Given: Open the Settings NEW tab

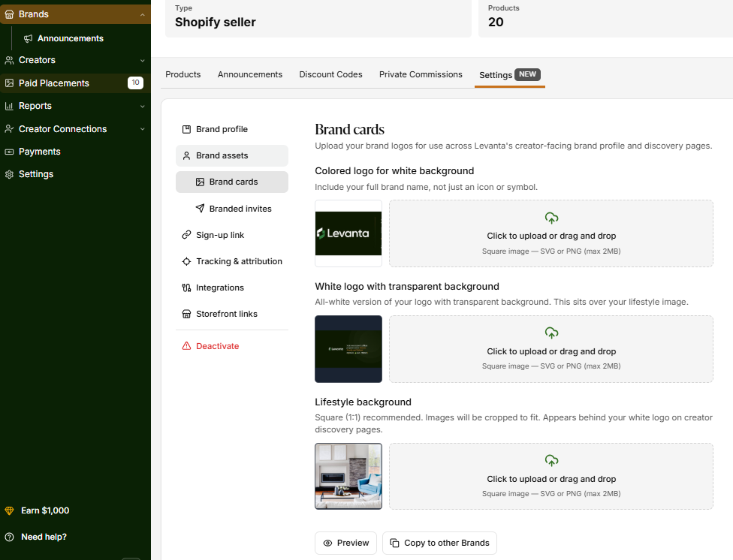Looking at the screenshot, I should (x=509, y=75).
